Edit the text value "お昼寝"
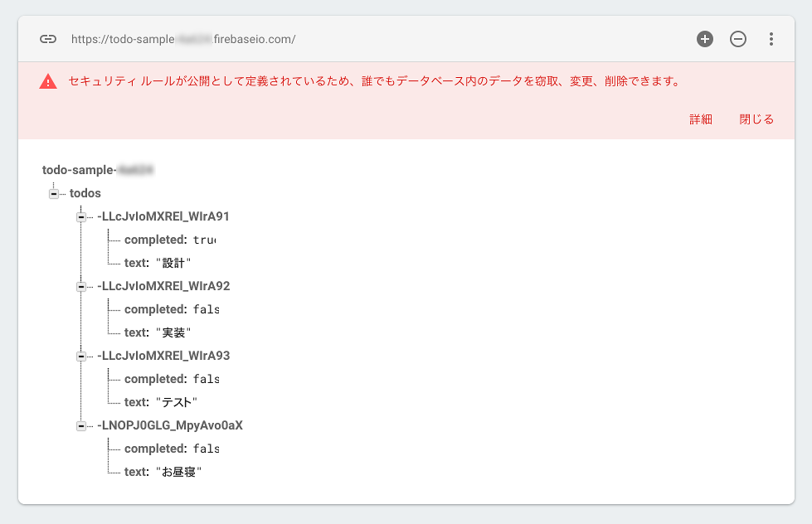812x524 pixels. [x=178, y=472]
